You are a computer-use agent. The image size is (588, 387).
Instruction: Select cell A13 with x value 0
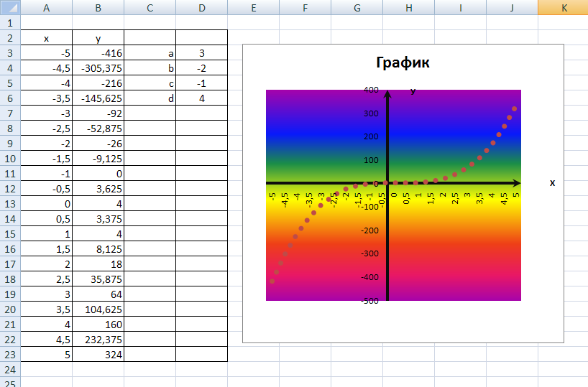(x=47, y=204)
